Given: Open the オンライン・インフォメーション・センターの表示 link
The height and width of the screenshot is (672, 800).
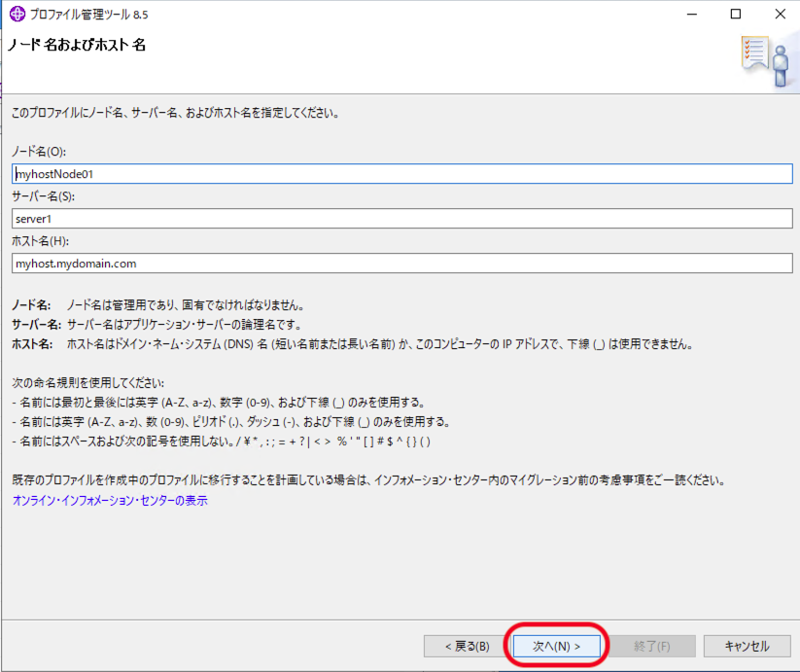Looking at the screenshot, I should point(110,501).
